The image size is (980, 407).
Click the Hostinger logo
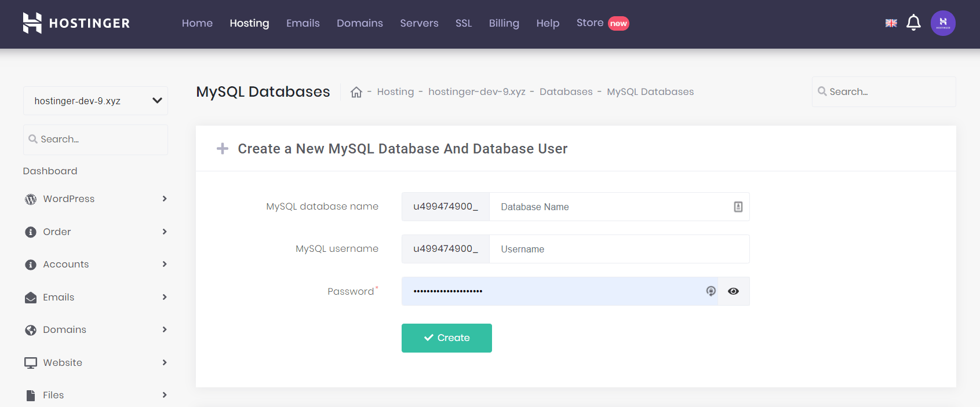pyautogui.click(x=76, y=23)
